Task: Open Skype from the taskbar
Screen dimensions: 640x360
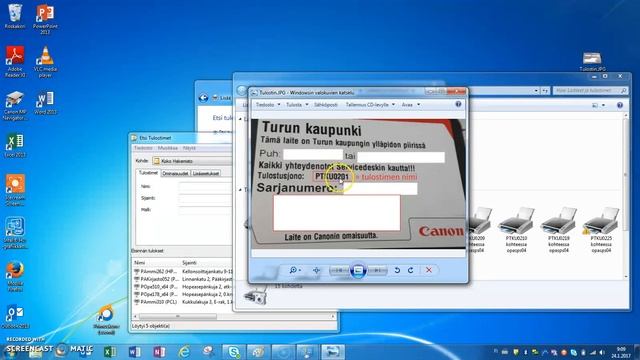Action: tap(234, 351)
